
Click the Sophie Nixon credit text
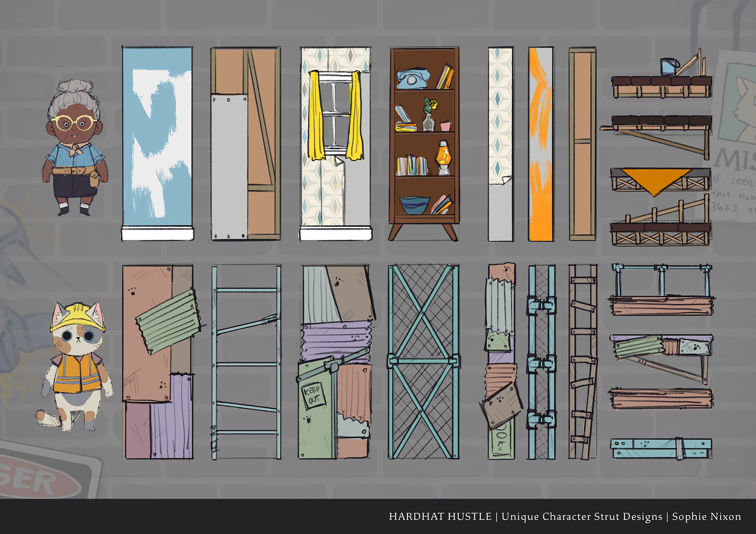(x=706, y=516)
